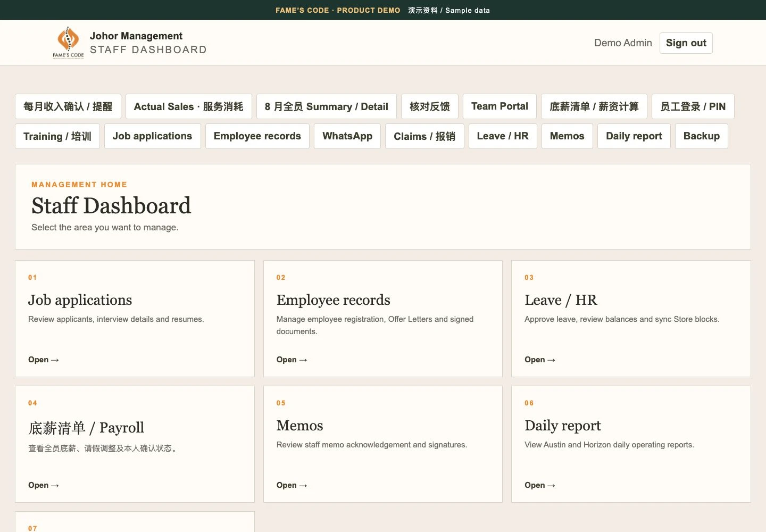Open the Backup section

tap(702, 136)
